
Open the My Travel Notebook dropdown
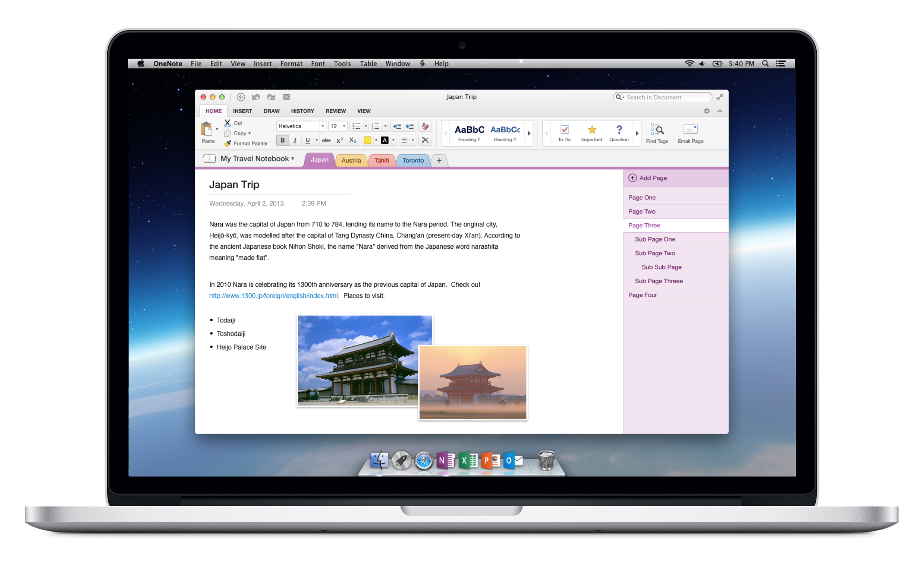257,159
